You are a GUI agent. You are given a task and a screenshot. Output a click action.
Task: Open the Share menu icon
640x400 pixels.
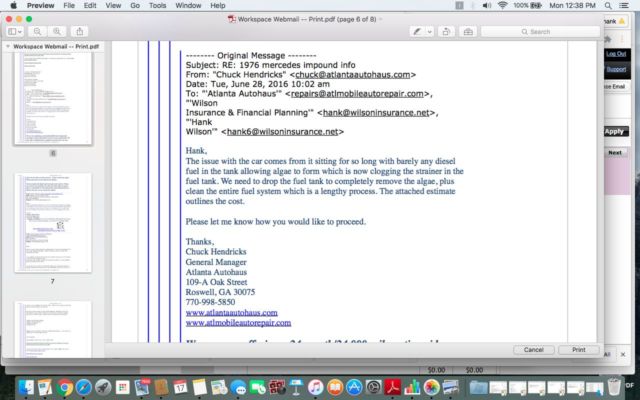click(80, 31)
